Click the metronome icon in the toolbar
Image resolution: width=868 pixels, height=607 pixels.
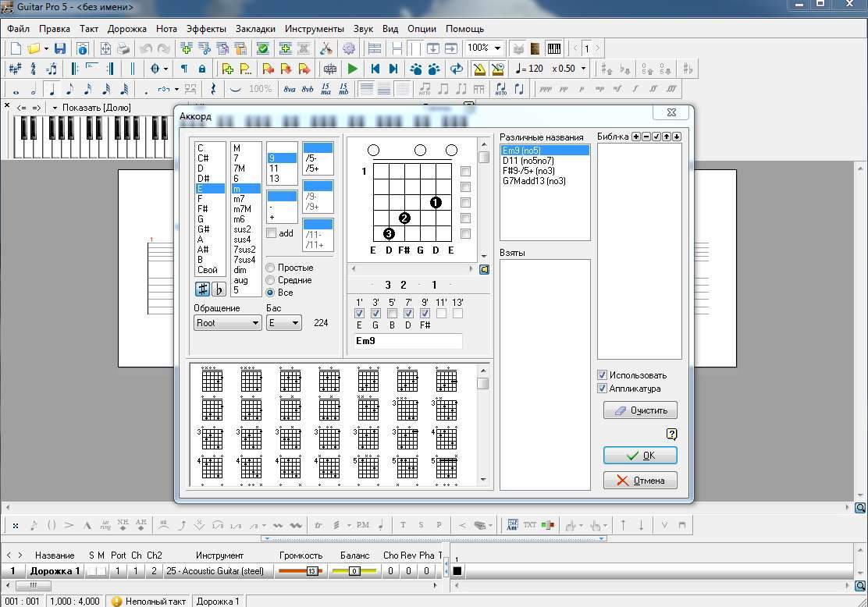(x=478, y=69)
